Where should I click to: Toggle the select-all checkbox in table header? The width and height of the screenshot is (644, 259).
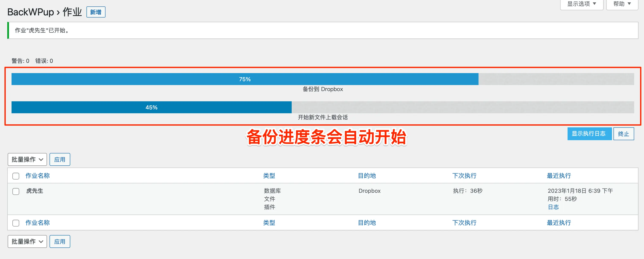point(16,176)
